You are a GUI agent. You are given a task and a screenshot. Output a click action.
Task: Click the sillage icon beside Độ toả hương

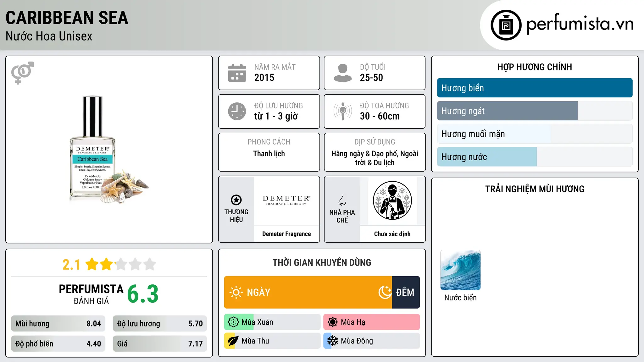343,111
